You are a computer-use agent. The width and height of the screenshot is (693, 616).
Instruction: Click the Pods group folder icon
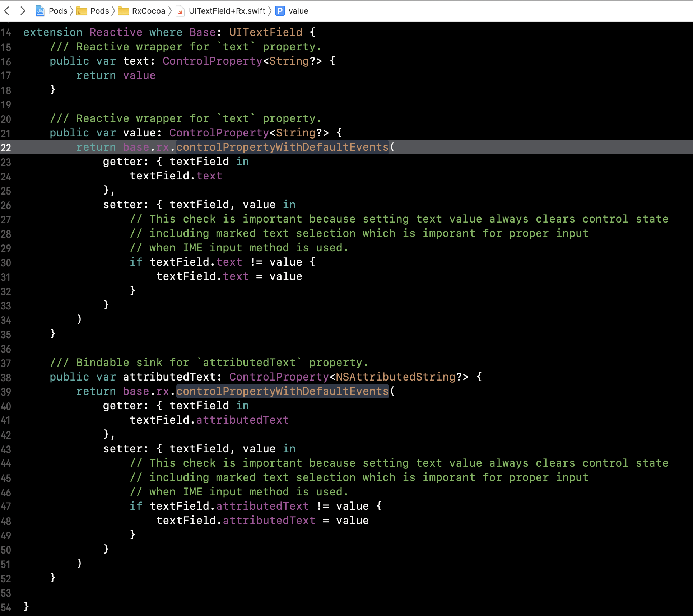tap(82, 11)
